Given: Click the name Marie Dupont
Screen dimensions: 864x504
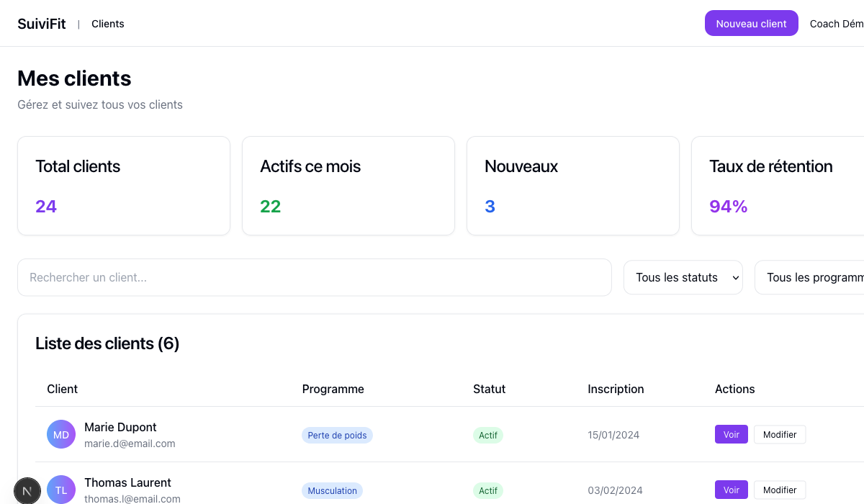Looking at the screenshot, I should (120, 427).
